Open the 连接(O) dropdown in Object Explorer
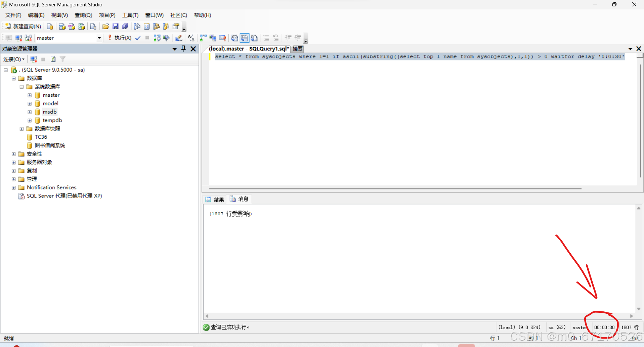The height and width of the screenshot is (347, 644). point(14,59)
